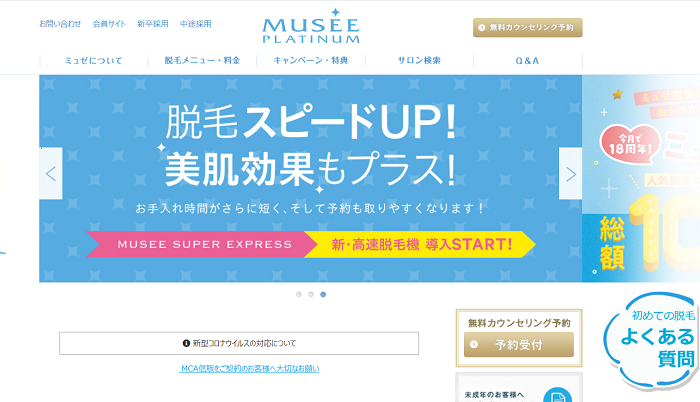Click the 18周年 heart badge banner
This screenshot has width=700, height=402.
point(630,142)
